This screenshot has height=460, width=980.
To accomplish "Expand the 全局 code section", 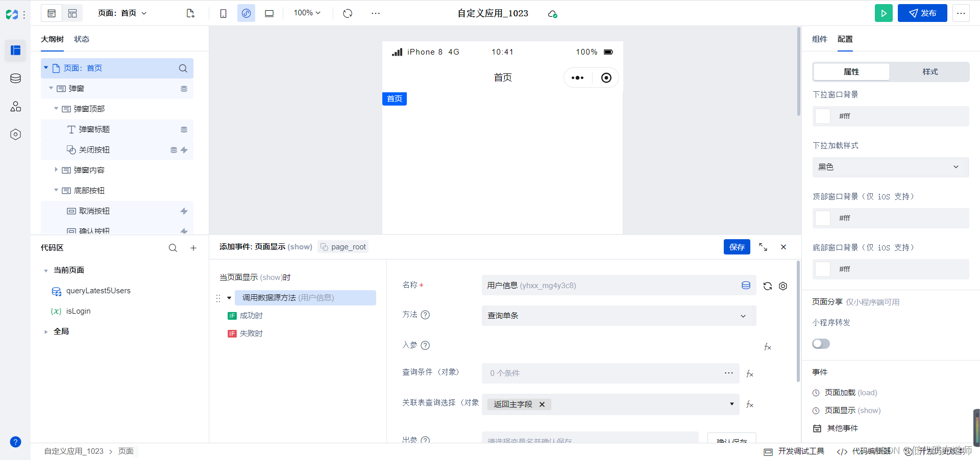I will point(46,331).
